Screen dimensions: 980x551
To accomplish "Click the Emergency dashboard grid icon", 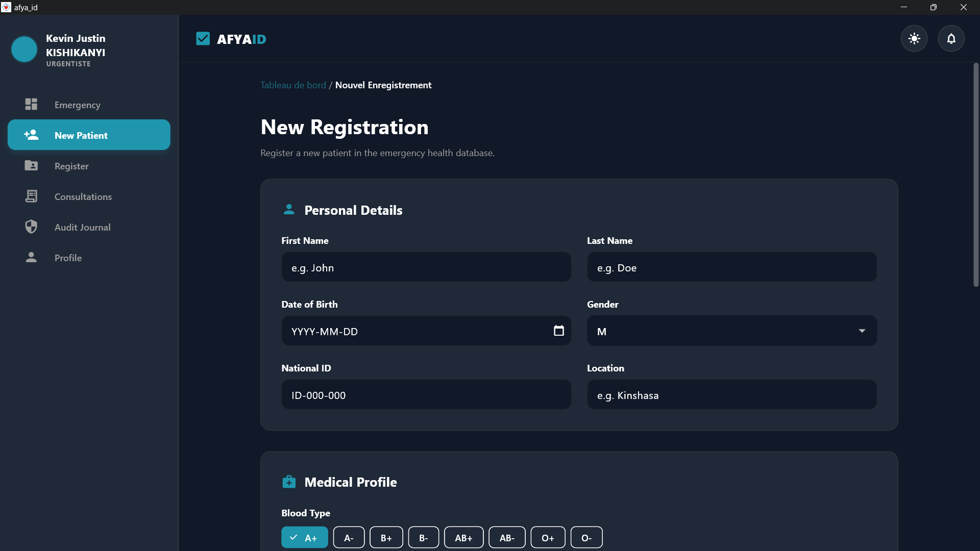I will (31, 104).
